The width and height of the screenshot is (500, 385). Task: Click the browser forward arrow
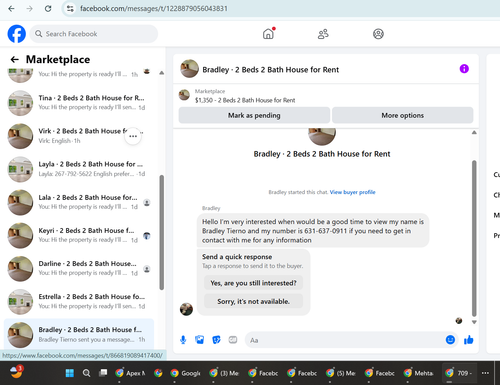coord(30,9)
